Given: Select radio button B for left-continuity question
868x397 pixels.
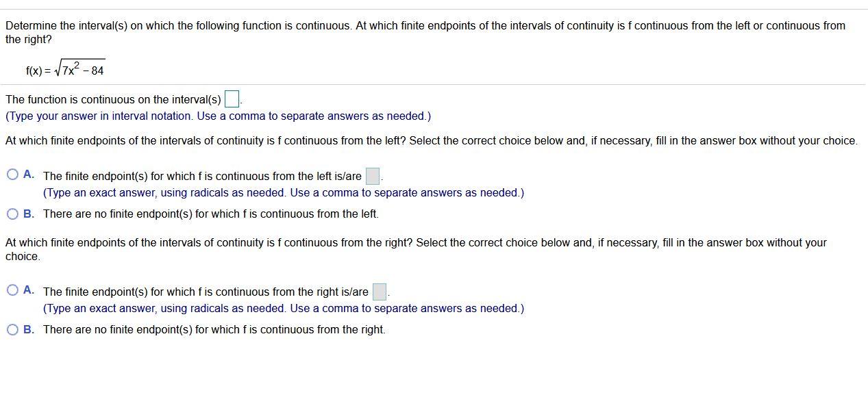Looking at the screenshot, I should click(12, 214).
